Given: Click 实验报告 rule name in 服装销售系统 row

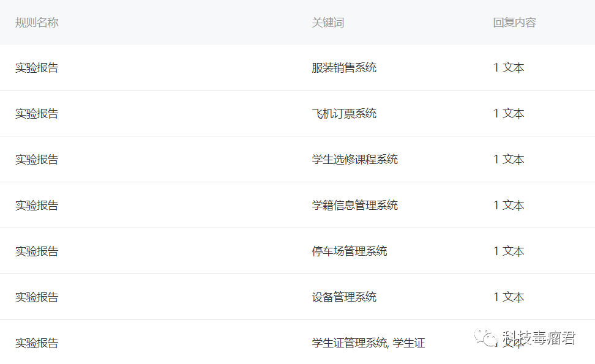Looking at the screenshot, I should (x=37, y=68).
